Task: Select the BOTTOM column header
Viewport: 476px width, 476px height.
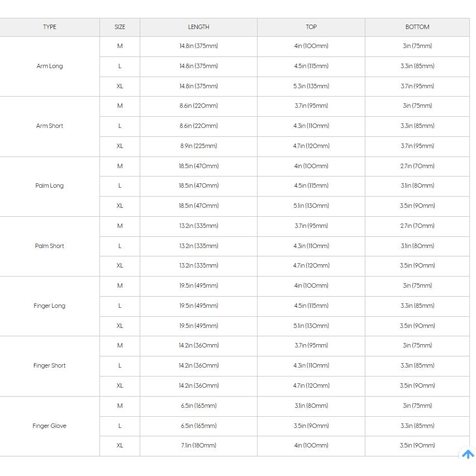Action: pyautogui.click(x=417, y=27)
